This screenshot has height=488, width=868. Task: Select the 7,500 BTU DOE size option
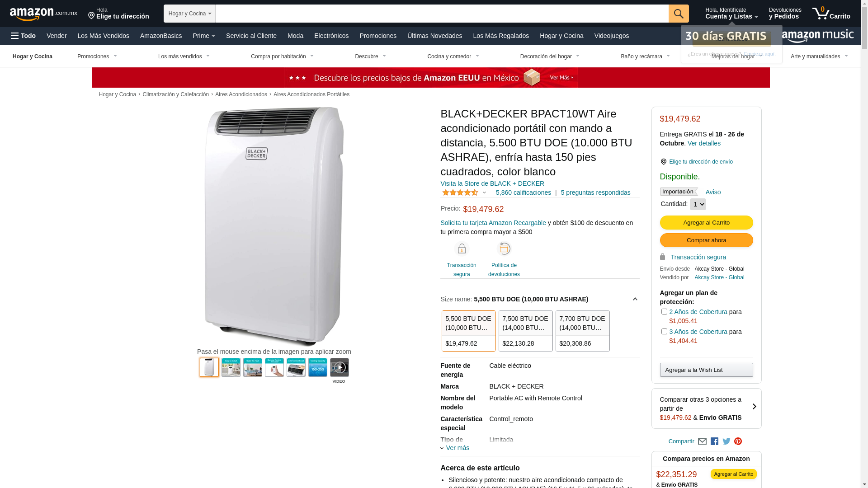[525, 331]
